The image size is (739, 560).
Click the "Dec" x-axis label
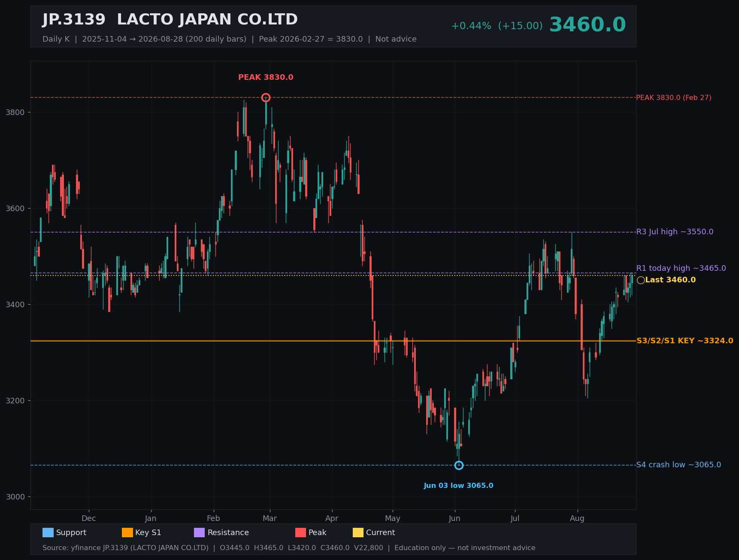pos(89,518)
